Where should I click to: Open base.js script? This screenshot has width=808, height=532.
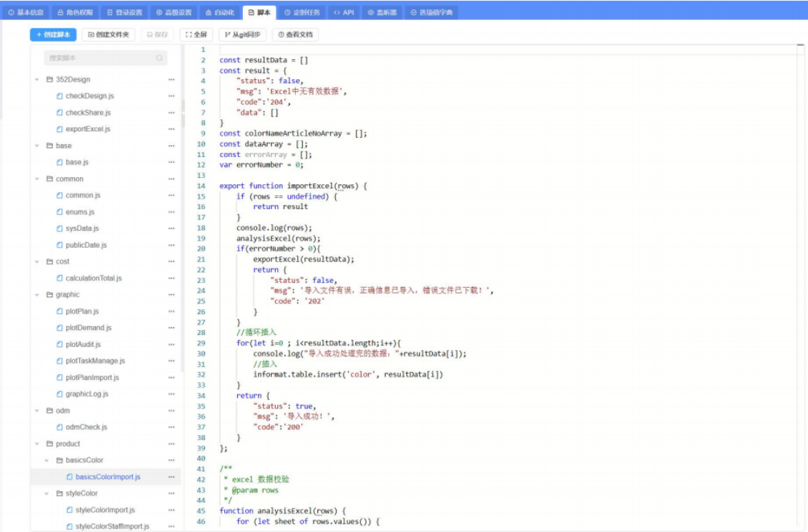(77, 161)
